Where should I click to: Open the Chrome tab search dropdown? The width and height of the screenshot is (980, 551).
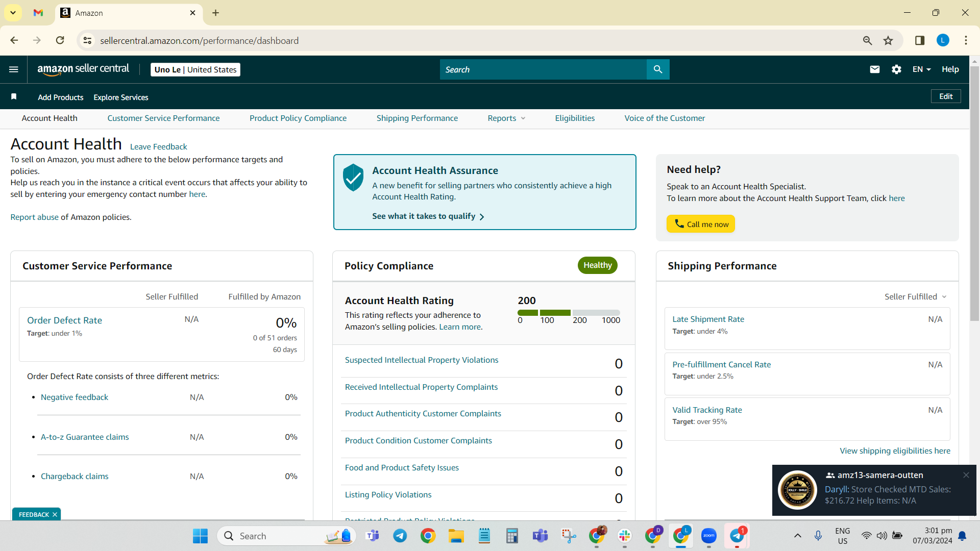point(13,13)
